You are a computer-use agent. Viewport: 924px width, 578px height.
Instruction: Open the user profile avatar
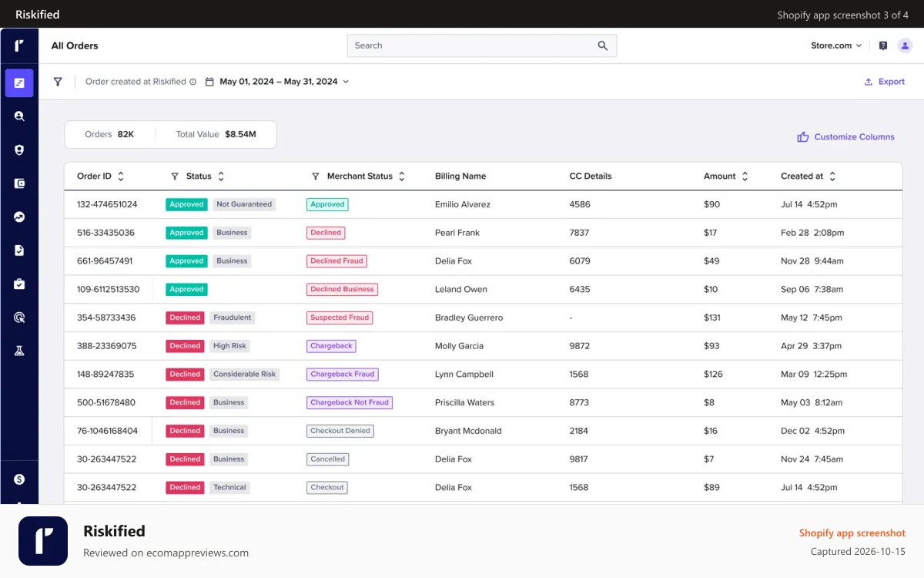[905, 45]
